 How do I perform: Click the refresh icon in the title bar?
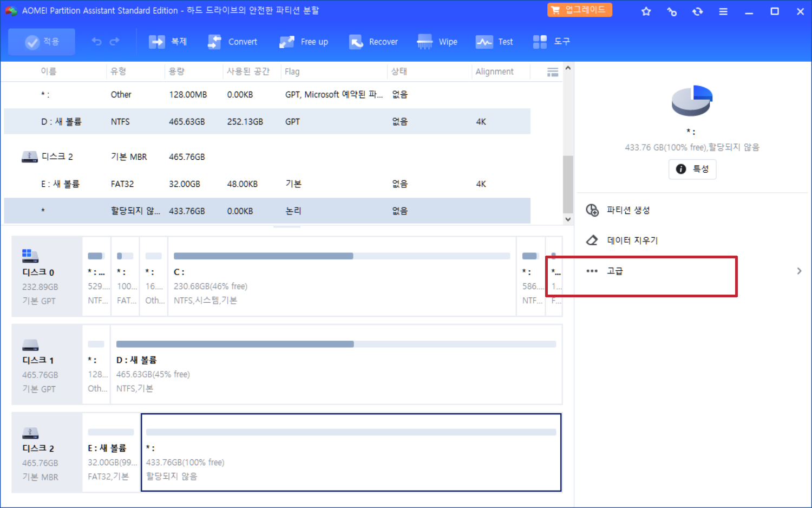697,11
